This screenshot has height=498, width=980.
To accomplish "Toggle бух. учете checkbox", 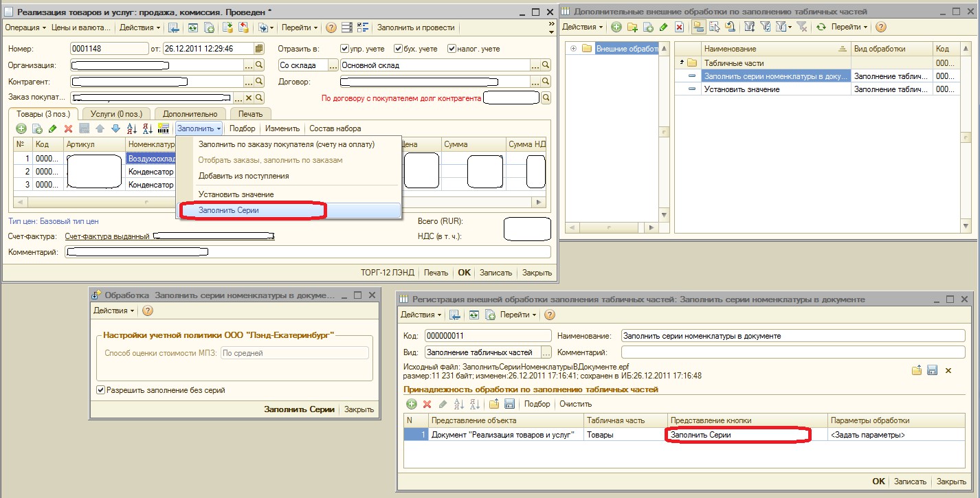I will pyautogui.click(x=398, y=49).
